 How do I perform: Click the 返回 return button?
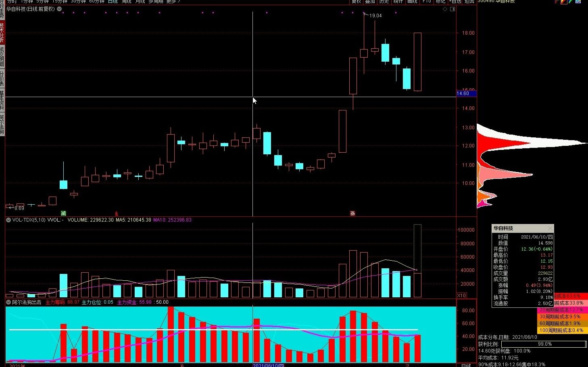[x=469, y=2]
